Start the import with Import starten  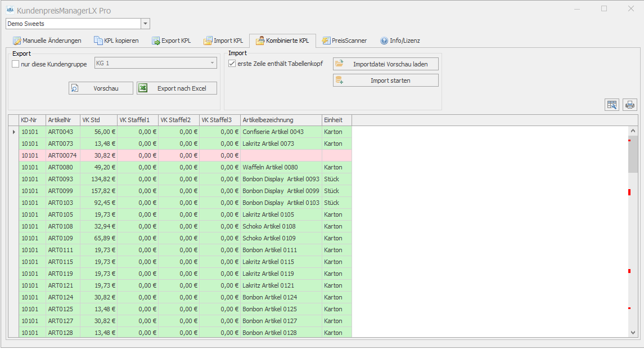click(x=386, y=80)
